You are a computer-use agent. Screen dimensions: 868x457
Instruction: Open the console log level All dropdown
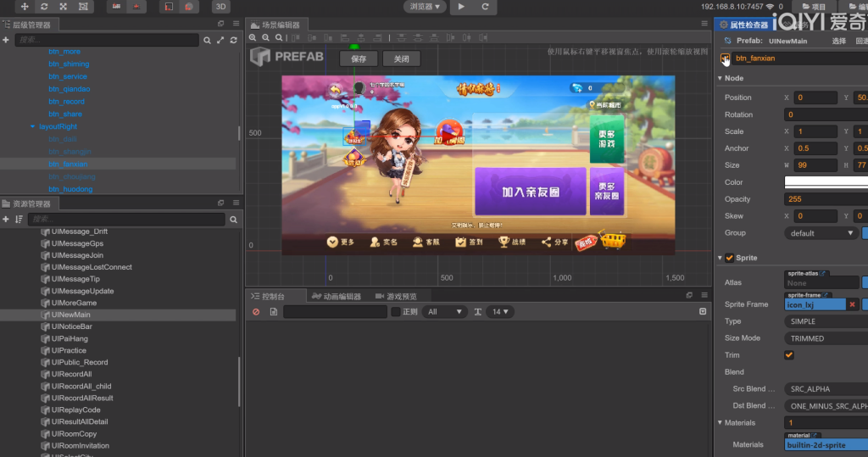tap(445, 312)
